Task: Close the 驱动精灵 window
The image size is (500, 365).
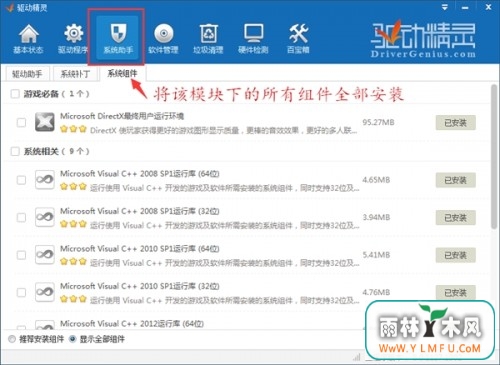Action: 488,7
